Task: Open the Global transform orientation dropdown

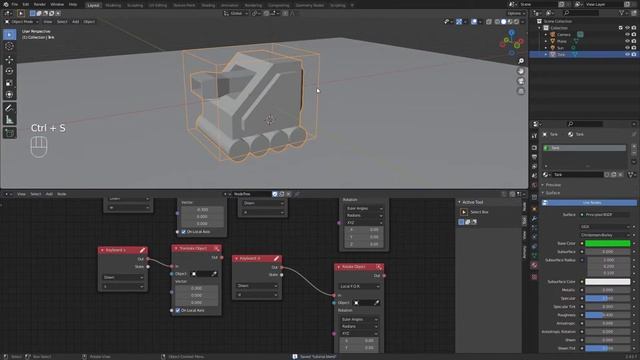Action: click(236, 13)
